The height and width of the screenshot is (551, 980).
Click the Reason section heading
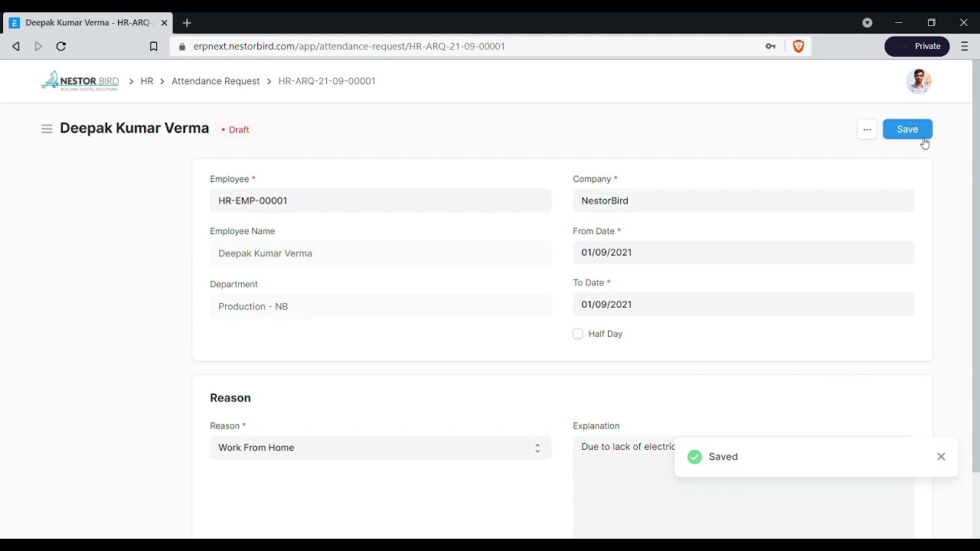point(230,398)
